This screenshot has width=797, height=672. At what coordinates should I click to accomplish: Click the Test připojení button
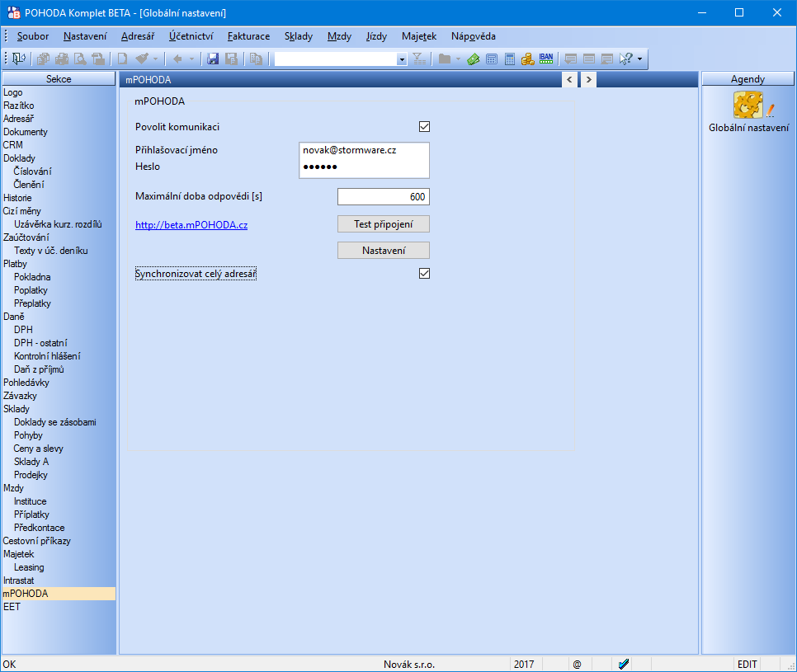(x=384, y=224)
